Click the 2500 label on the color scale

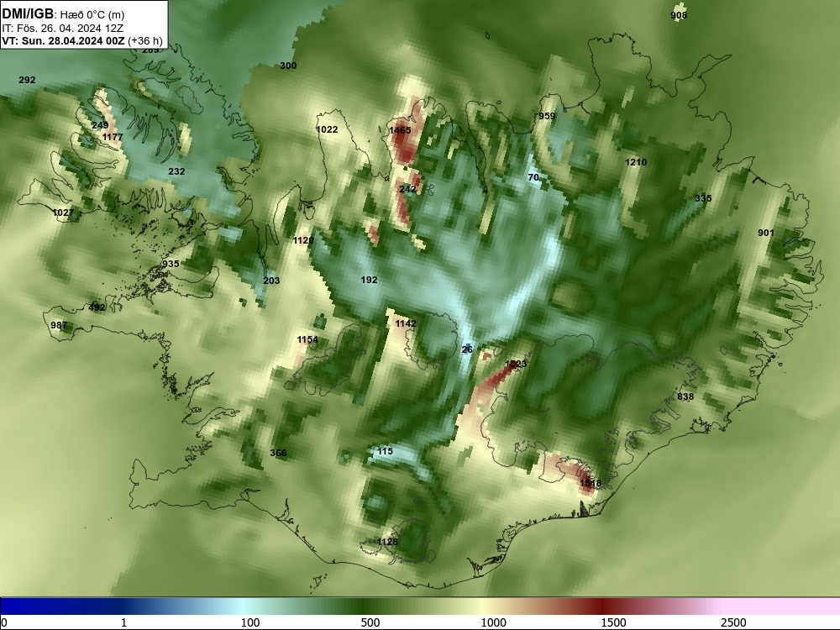[x=733, y=622]
